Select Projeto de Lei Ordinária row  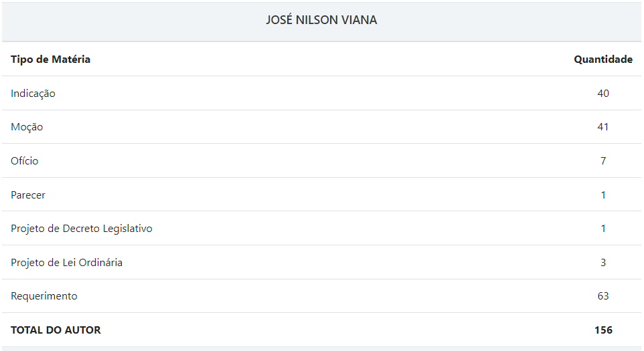(x=321, y=263)
